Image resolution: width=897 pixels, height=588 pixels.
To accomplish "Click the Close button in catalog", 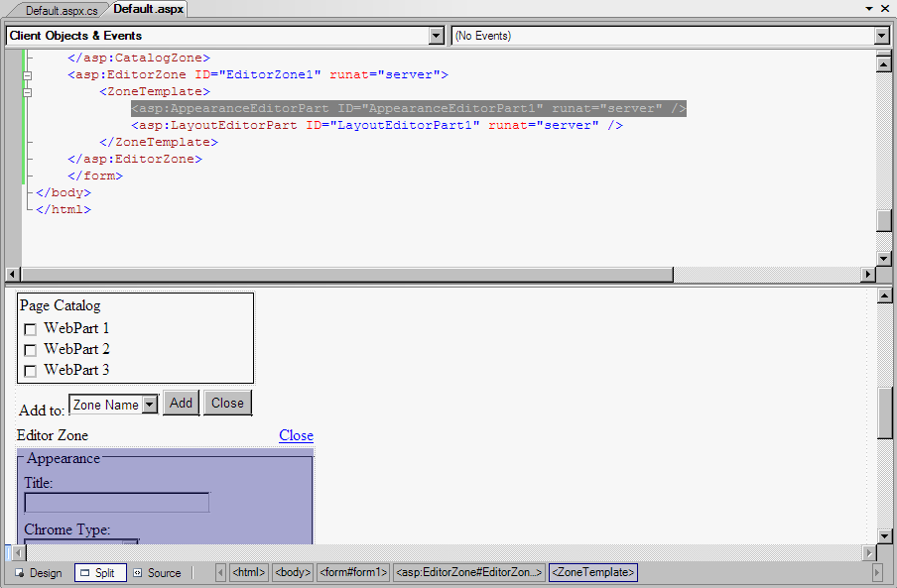I will pos(227,403).
